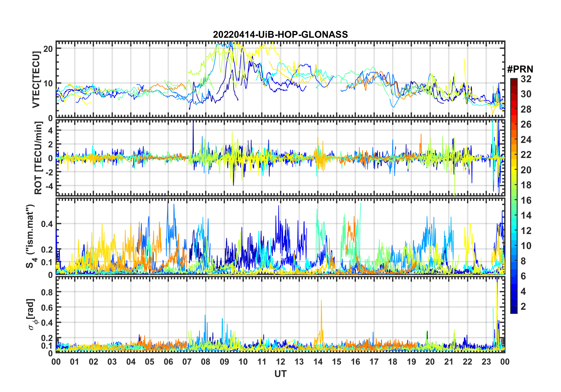Screen dimensions: 561x392
Task: Click the sigma-phi [rad] y-axis label
Action: tap(31, 314)
